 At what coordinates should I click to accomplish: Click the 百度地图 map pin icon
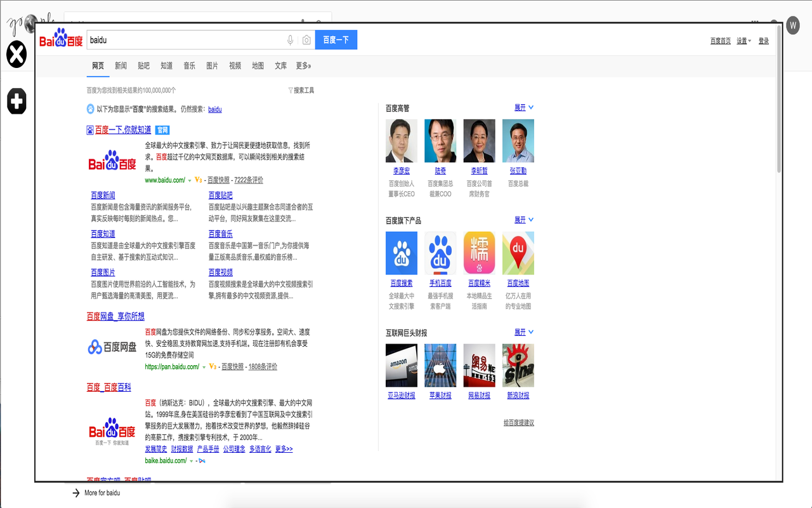pos(518,253)
